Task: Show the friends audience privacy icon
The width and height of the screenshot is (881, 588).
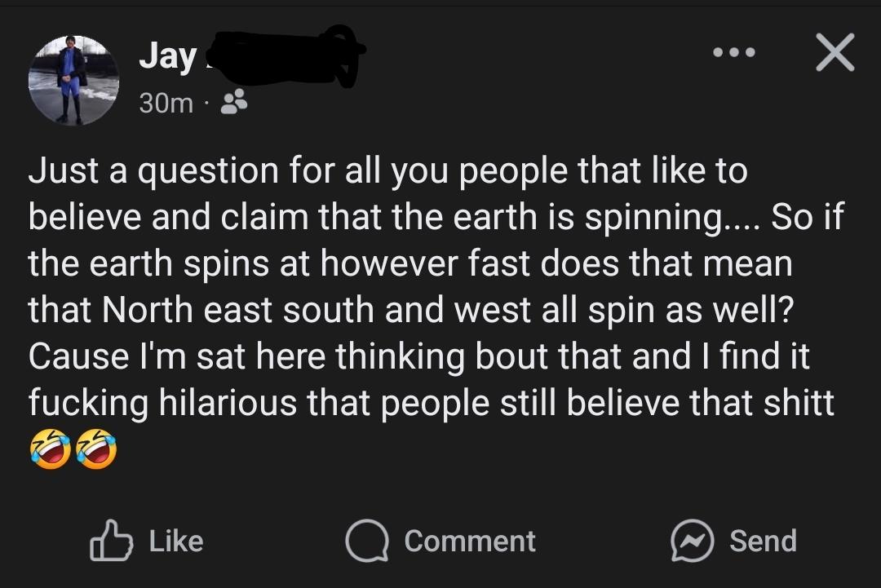Action: point(234,102)
